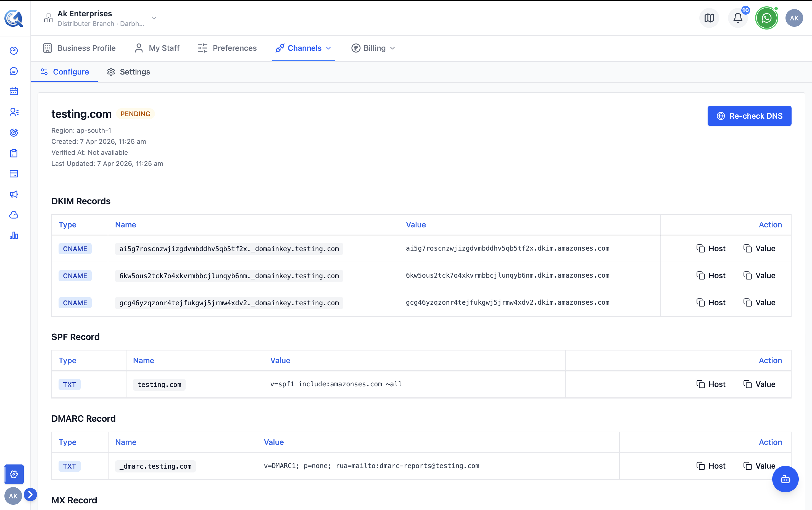The image size is (812, 510).
Task: Expand the Channels dropdown tab
Action: (304, 48)
